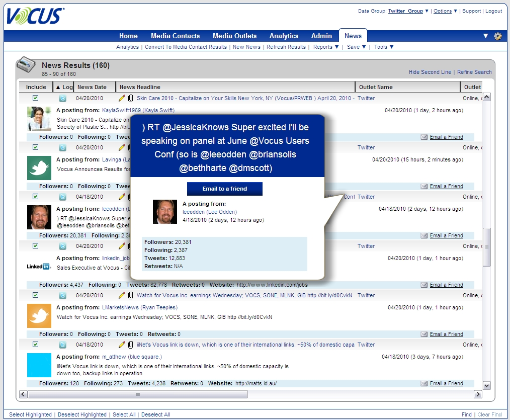
Task: Click the LinkedIn logo avatar
Action: (x=39, y=267)
